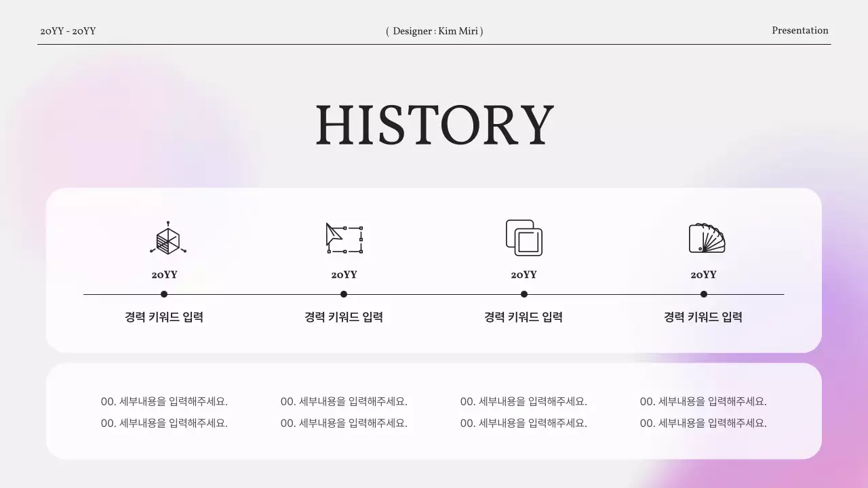This screenshot has width=868, height=488.
Task: Click the third timeline dot marker
Action: (524, 294)
